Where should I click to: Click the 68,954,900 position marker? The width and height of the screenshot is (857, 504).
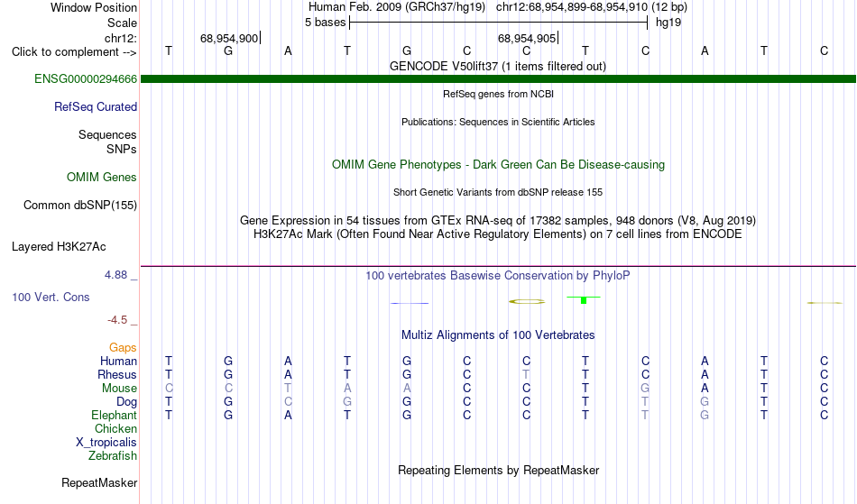(229, 38)
